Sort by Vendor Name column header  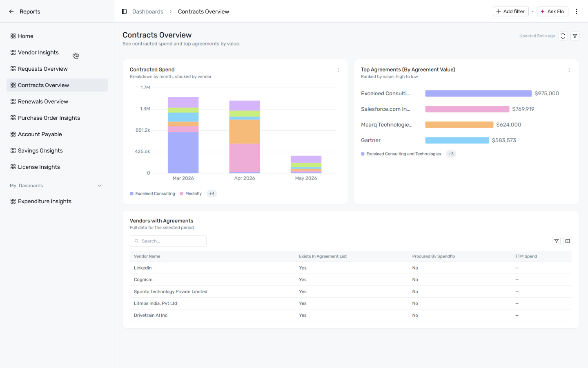(x=147, y=256)
